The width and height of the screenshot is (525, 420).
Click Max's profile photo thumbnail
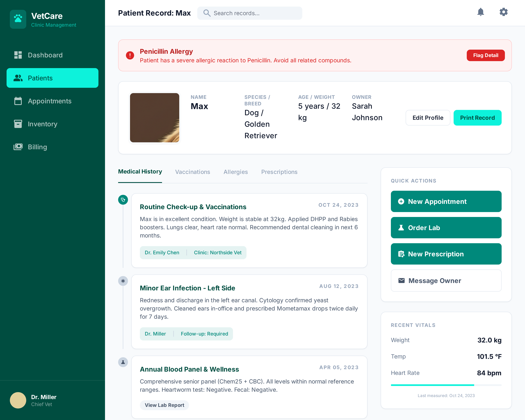(x=154, y=118)
